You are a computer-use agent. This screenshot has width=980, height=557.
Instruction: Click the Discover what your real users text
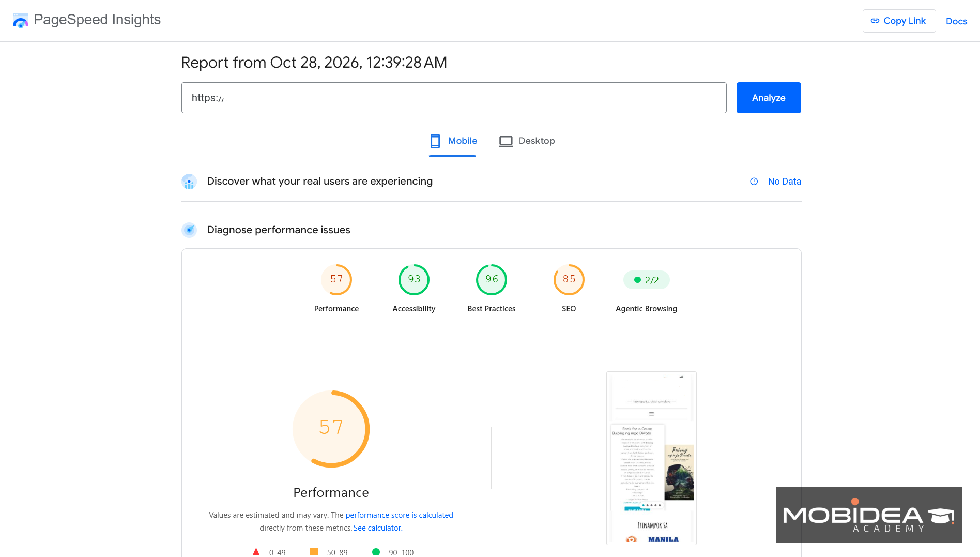click(320, 182)
